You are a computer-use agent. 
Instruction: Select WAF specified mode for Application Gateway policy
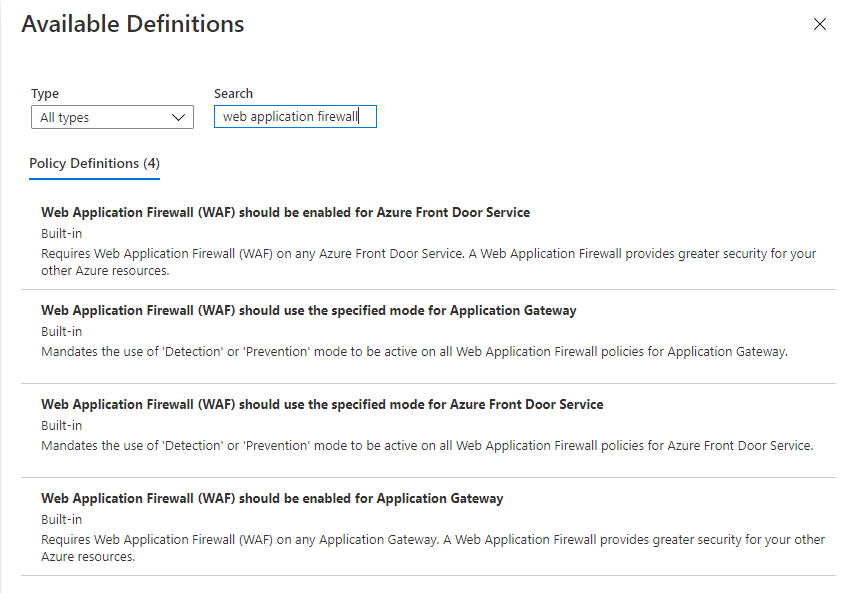[x=308, y=310]
